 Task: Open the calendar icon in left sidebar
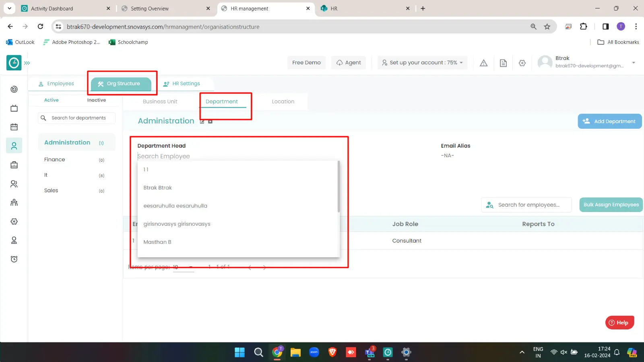coord(14,127)
